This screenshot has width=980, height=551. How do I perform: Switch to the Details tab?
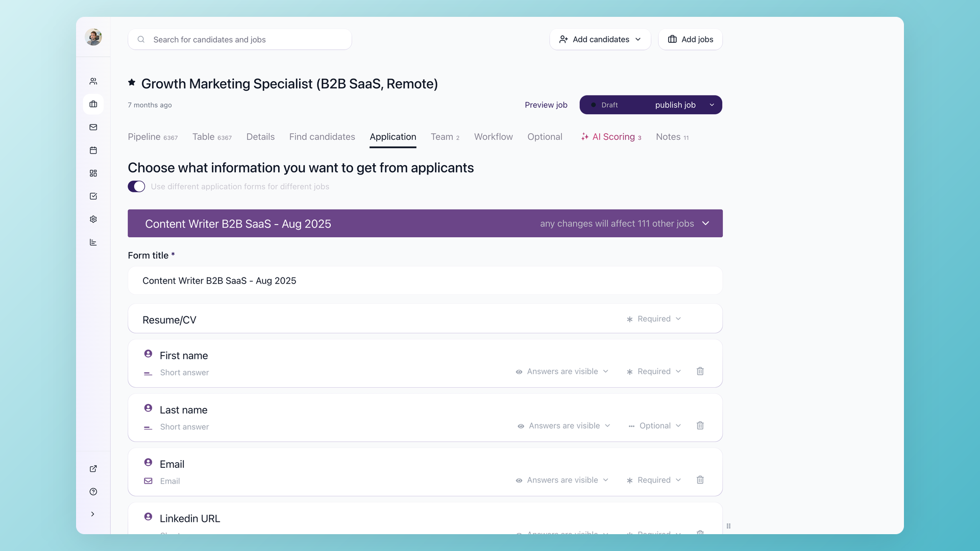point(260,137)
